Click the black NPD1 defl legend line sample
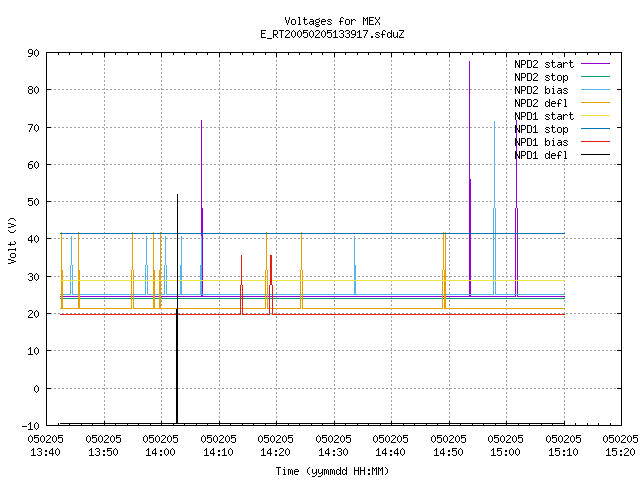The width and height of the screenshot is (640, 480). (x=595, y=155)
